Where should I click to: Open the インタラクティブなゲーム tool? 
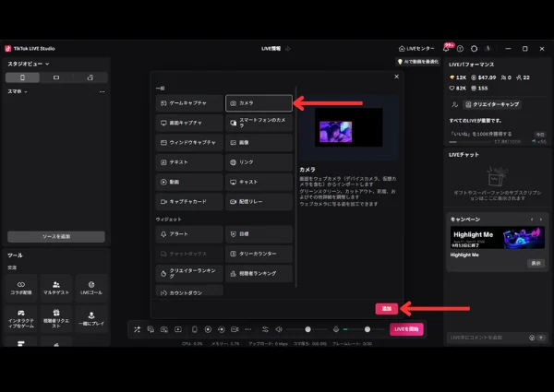pyautogui.click(x=21, y=319)
